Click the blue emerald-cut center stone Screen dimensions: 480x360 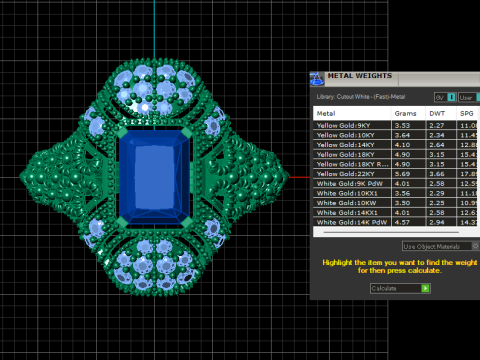tap(154, 177)
